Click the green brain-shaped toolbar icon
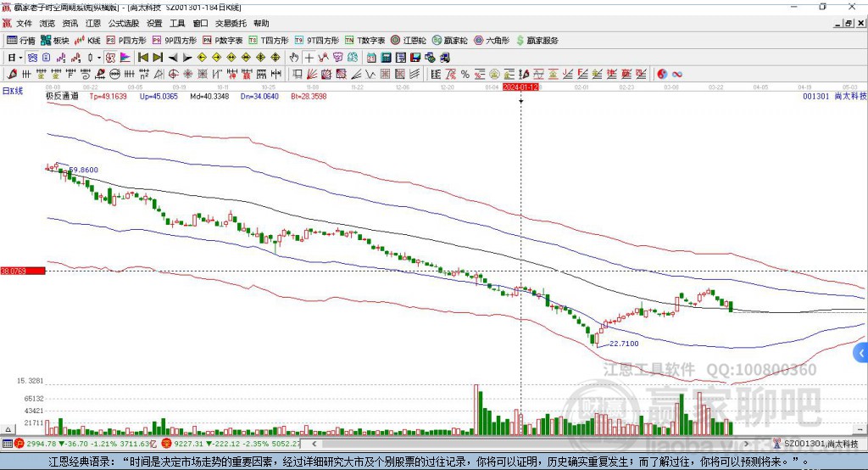Image resolution: width=868 pixels, height=470 pixels. click(352, 58)
